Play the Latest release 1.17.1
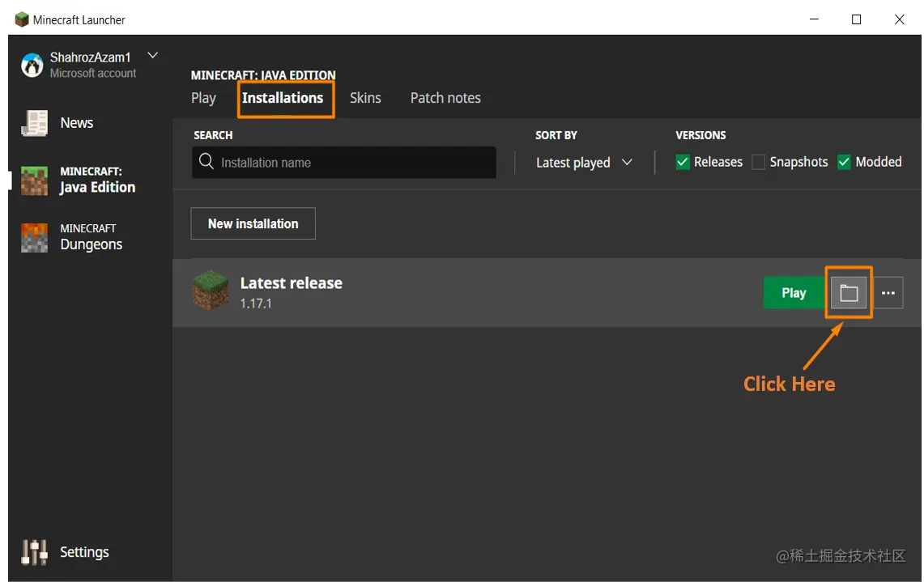 793,293
